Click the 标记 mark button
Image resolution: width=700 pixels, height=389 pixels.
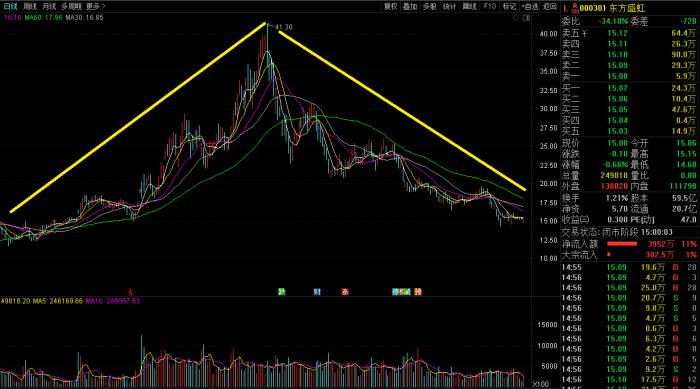click(509, 6)
